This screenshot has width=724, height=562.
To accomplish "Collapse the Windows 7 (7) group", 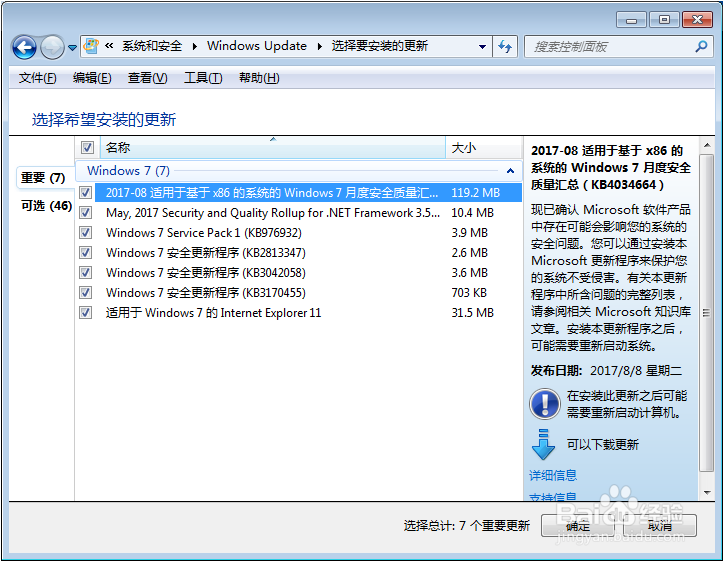I will [x=510, y=171].
